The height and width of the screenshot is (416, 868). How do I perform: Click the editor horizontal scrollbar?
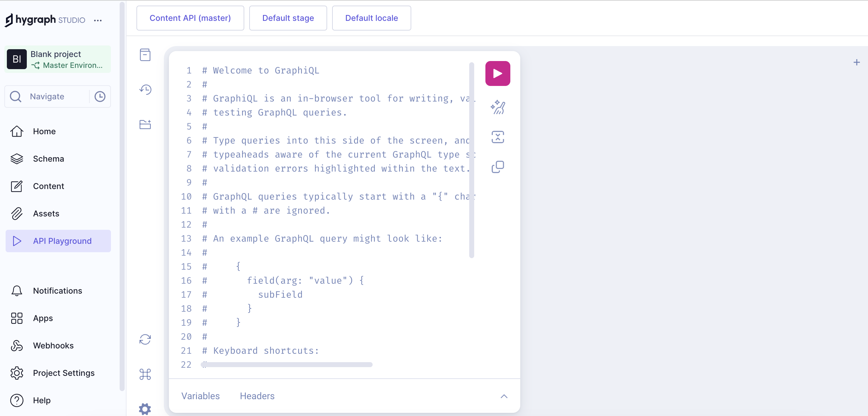[x=287, y=365]
